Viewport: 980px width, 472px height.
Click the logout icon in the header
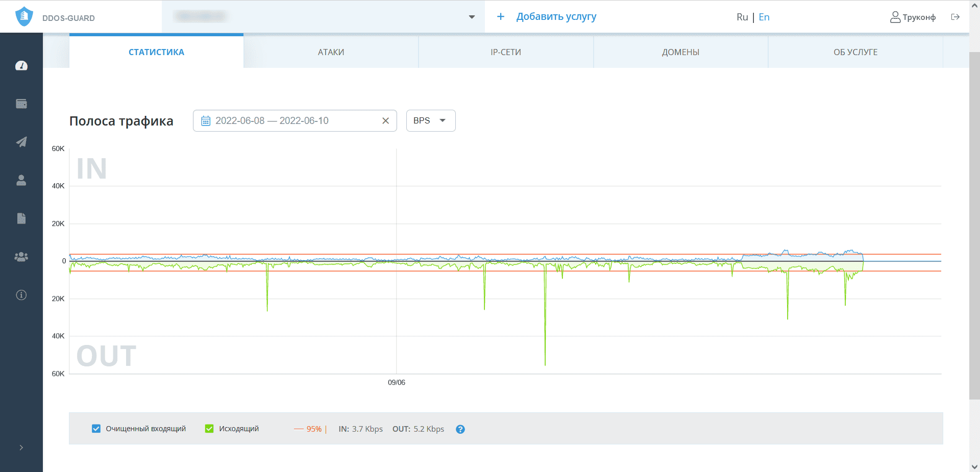(x=955, y=17)
